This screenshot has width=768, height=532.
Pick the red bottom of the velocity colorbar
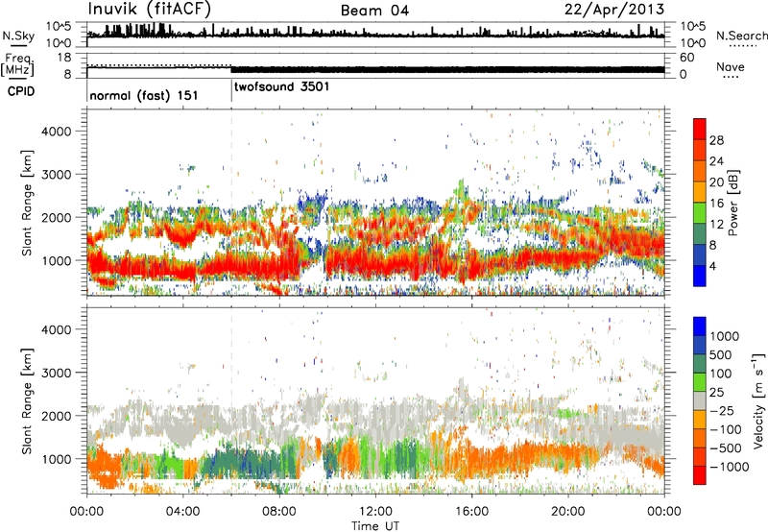(700, 475)
